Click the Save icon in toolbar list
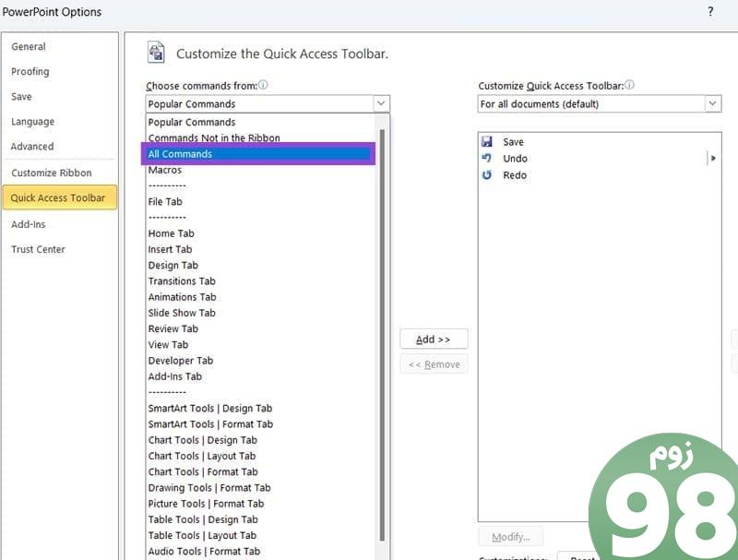Image resolution: width=738 pixels, height=560 pixels. pyautogui.click(x=487, y=142)
